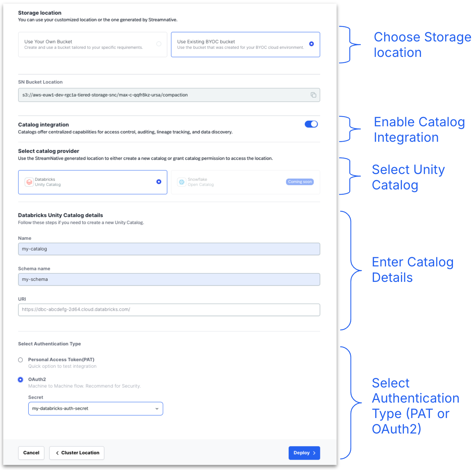
Task: Click the Databricks logo icon
Action: pos(29,182)
